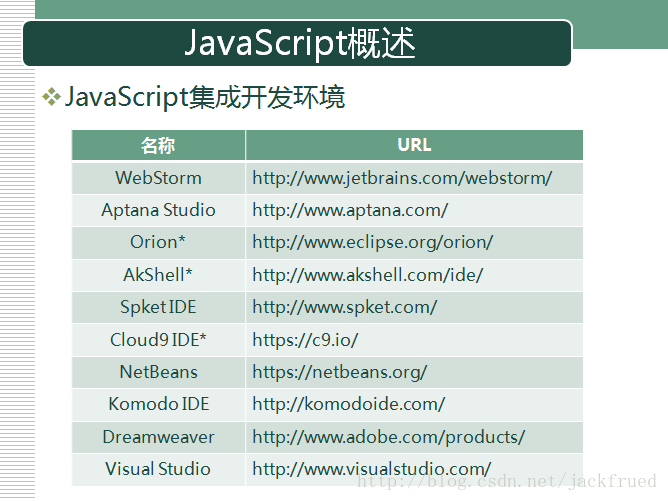Open the adobe.com/products URL
The width and height of the screenshot is (668, 501).
point(389,437)
